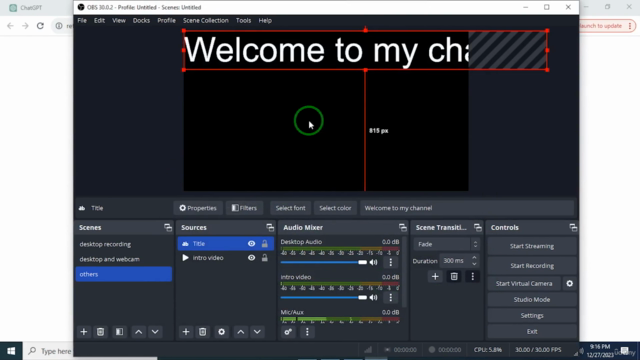Remove the selected source with the trash icon
This screenshot has height=360, width=640.
click(x=202, y=332)
